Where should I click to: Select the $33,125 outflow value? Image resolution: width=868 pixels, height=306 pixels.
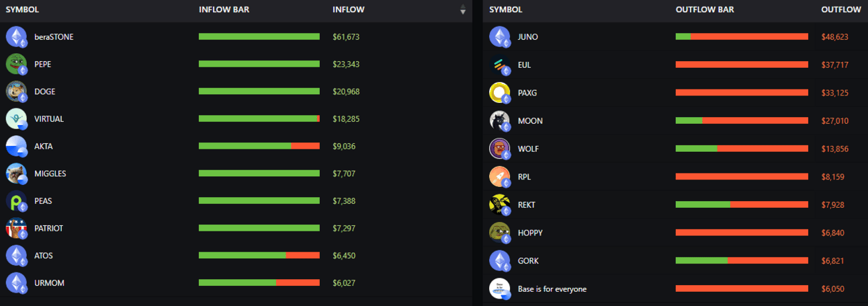point(835,93)
